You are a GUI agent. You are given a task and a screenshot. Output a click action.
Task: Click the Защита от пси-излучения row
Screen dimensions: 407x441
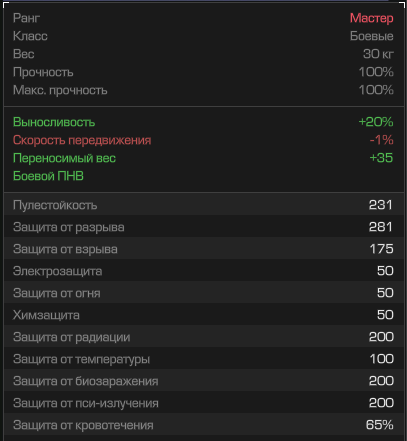pos(203,402)
